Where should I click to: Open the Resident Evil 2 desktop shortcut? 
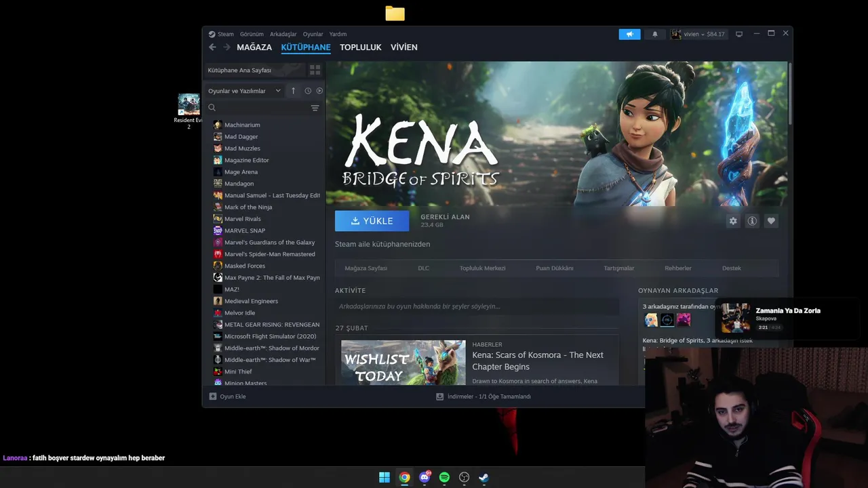(x=189, y=112)
